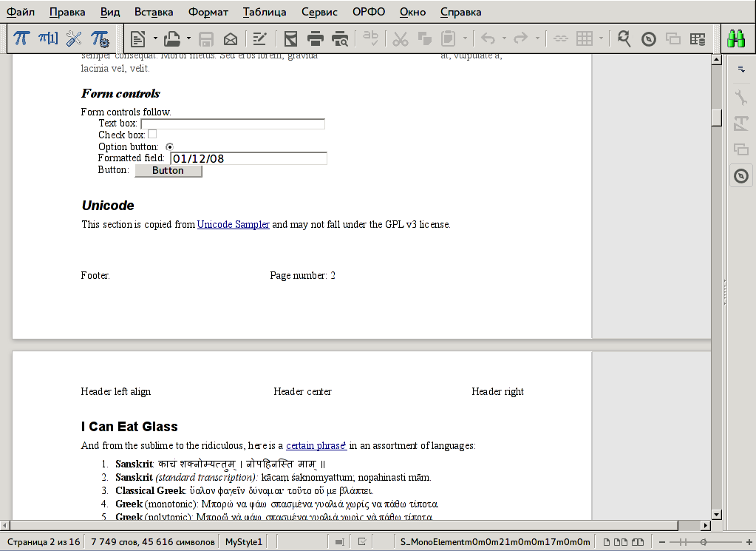Open the Файл menu
The image size is (756, 551).
[21, 12]
